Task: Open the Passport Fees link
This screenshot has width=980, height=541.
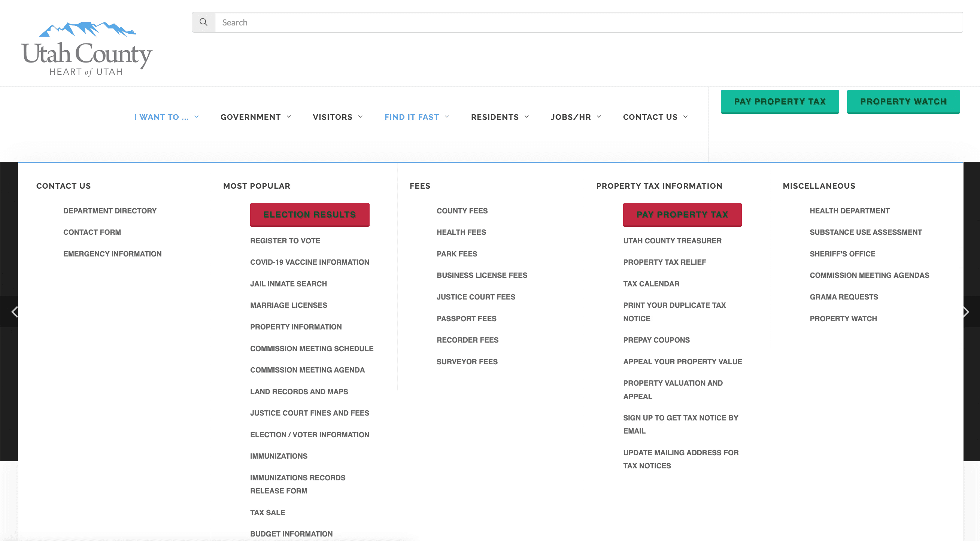Action: click(x=467, y=319)
